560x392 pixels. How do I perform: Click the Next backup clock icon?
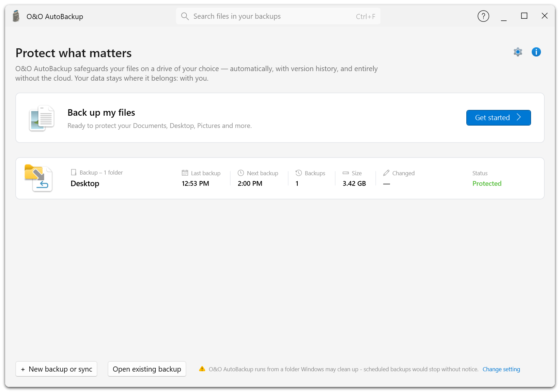pyautogui.click(x=241, y=173)
